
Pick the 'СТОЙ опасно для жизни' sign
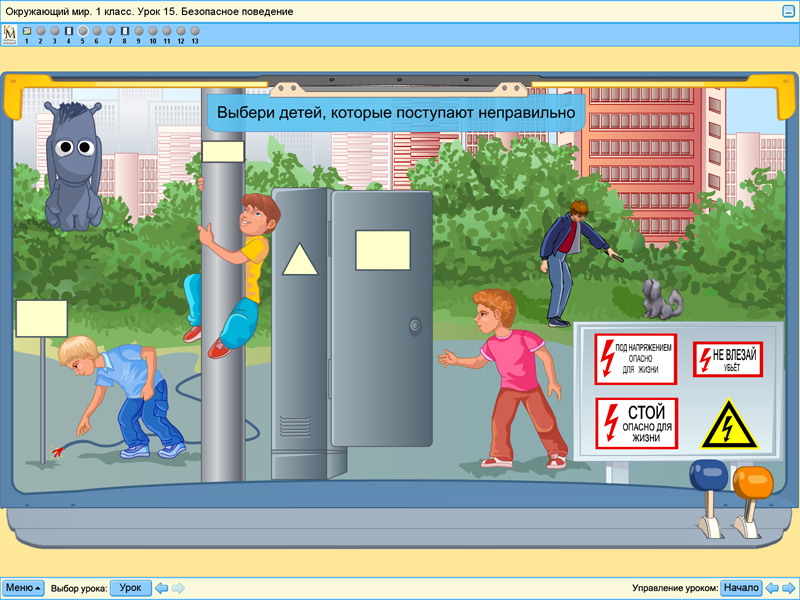[x=636, y=424]
